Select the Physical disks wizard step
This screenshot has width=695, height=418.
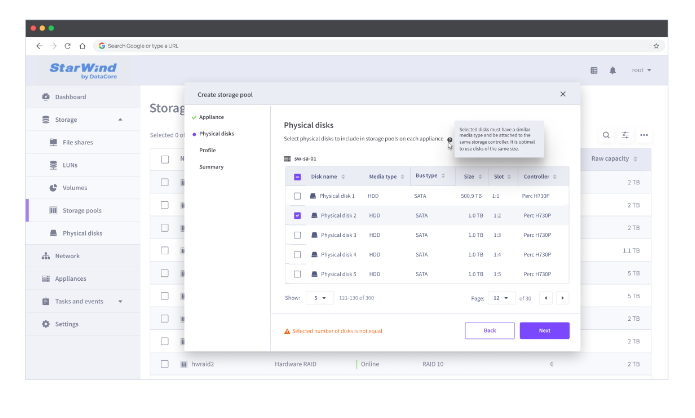pyautogui.click(x=216, y=133)
